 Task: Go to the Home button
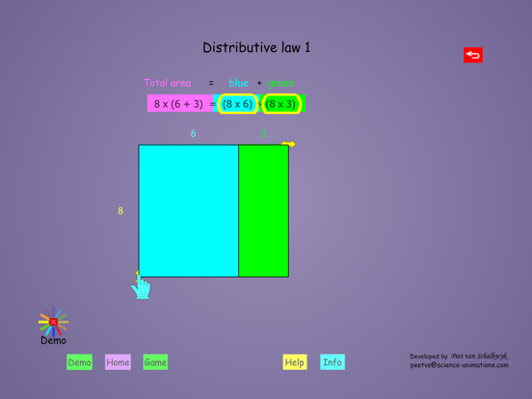click(118, 362)
